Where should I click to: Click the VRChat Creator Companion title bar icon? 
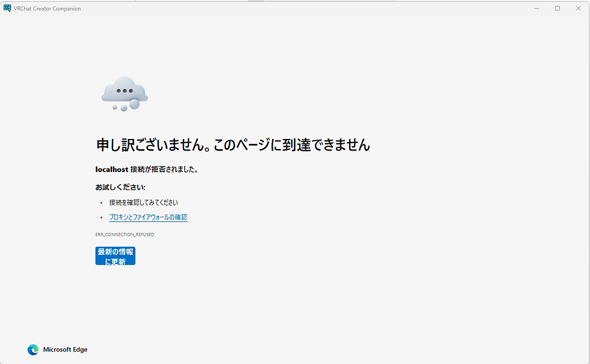pos(9,8)
